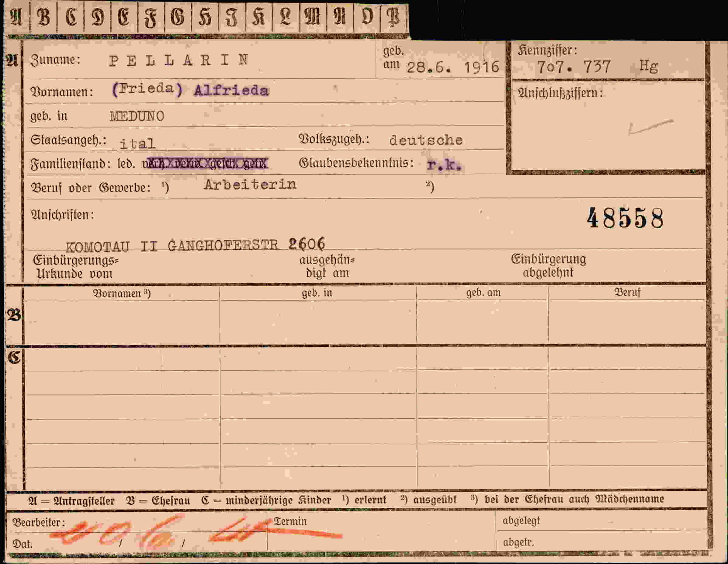Click the 'Hg' code after Kennziffer
Screen dimensions: 728x564
coord(649,66)
